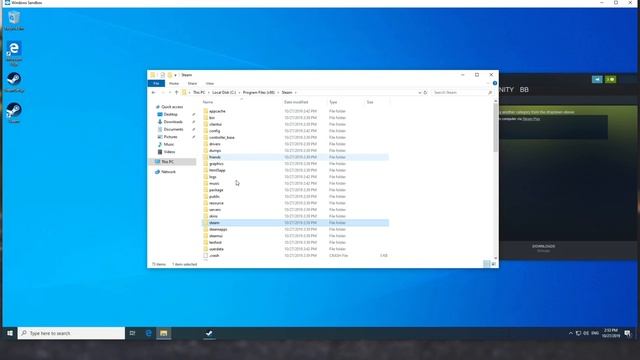Image resolution: width=640 pixels, height=360 pixels.
Task: Click the Search Steam field
Action: point(462,93)
